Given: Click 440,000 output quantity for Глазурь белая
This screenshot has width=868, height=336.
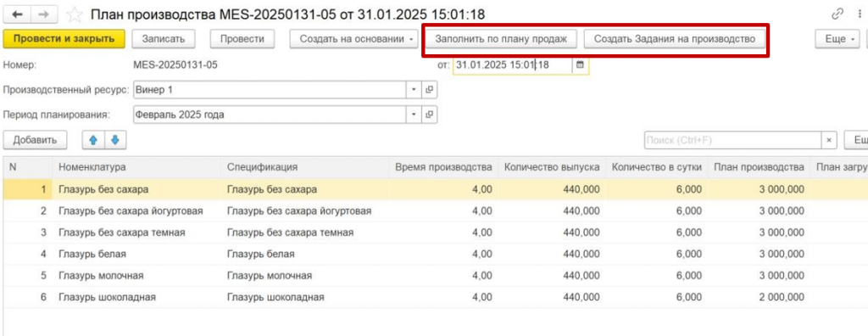Looking at the screenshot, I should pyautogui.click(x=581, y=255).
